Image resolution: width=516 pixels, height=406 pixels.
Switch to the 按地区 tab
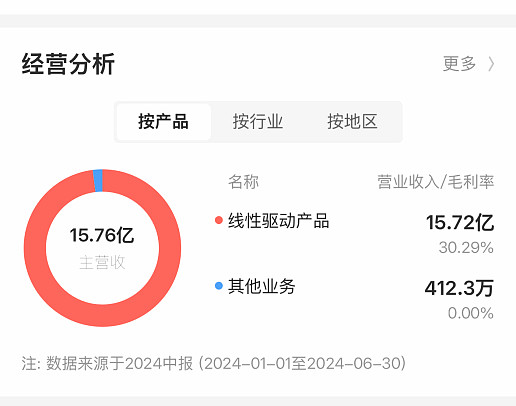pyautogui.click(x=352, y=122)
